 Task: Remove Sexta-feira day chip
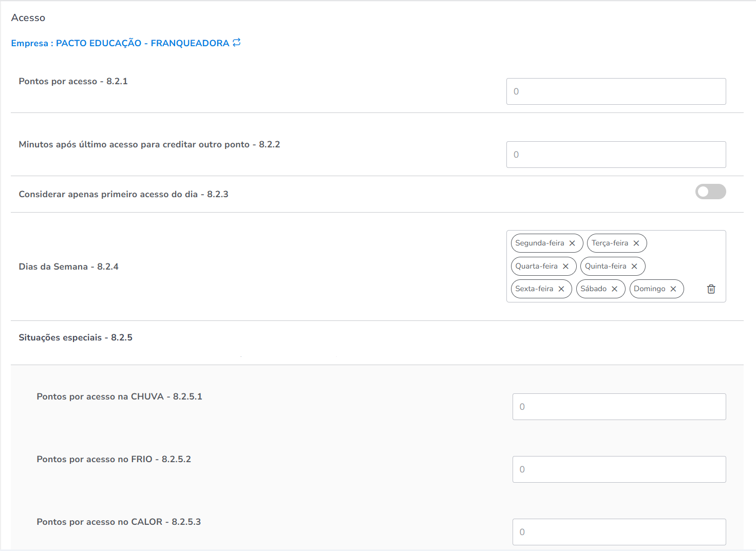coord(561,289)
